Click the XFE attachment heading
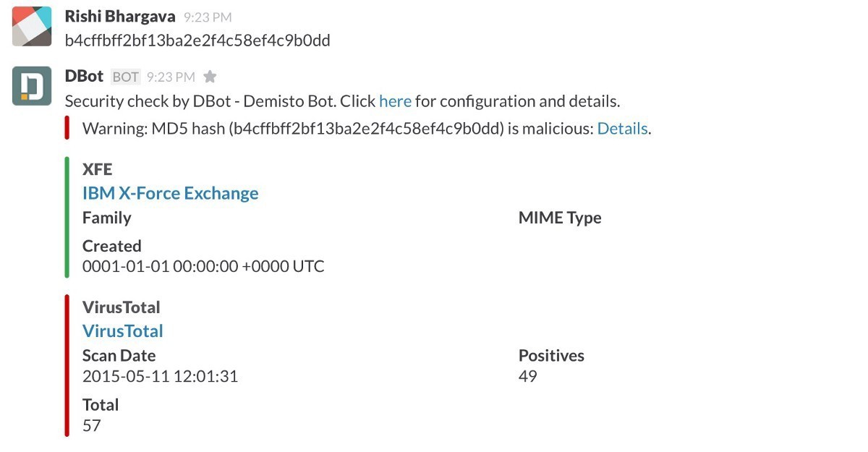This screenshot has height=452, width=868. [x=98, y=169]
